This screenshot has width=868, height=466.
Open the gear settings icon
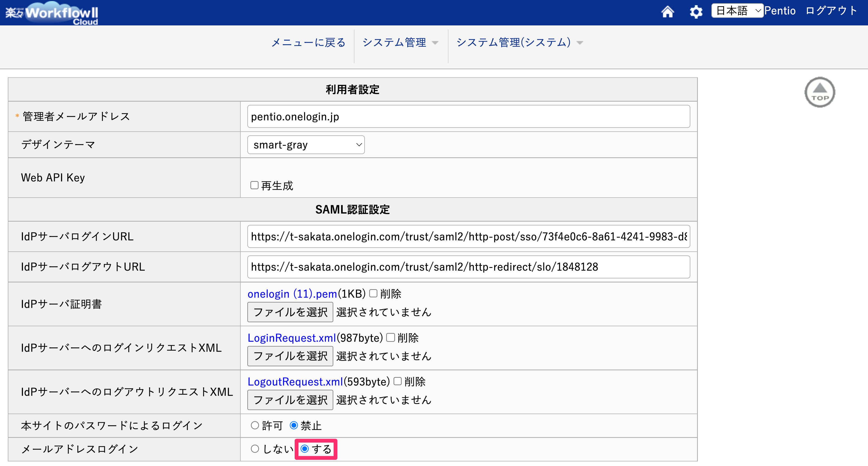coord(696,12)
